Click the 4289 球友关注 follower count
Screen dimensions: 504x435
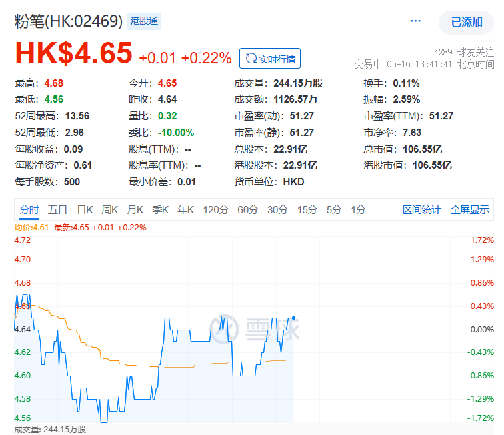pos(464,52)
